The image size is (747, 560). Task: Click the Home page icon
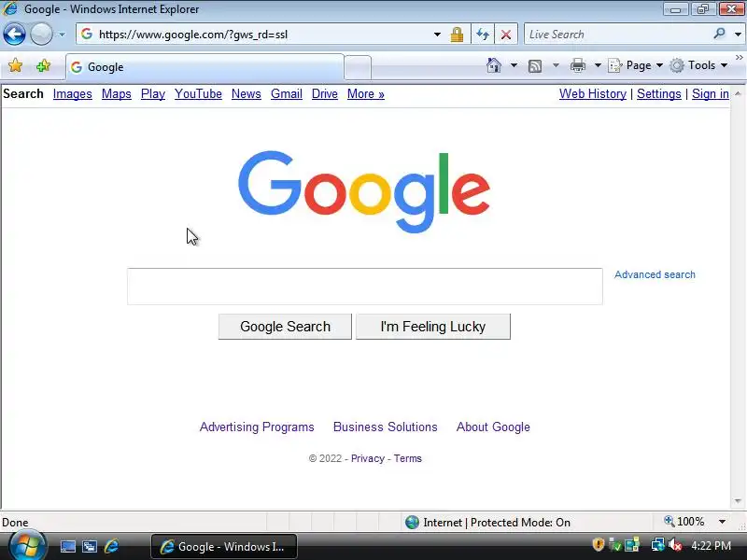494,65
